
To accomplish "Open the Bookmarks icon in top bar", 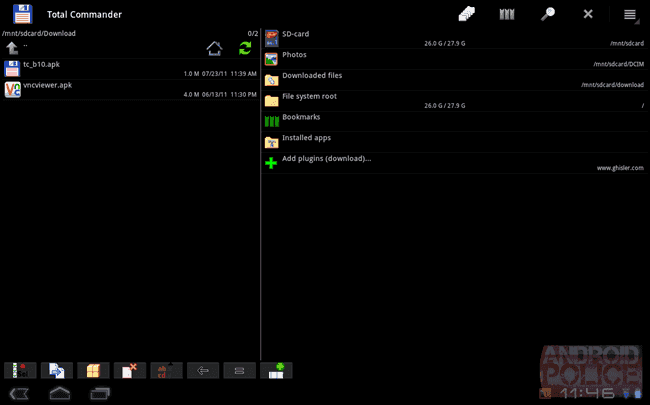I will point(507,15).
